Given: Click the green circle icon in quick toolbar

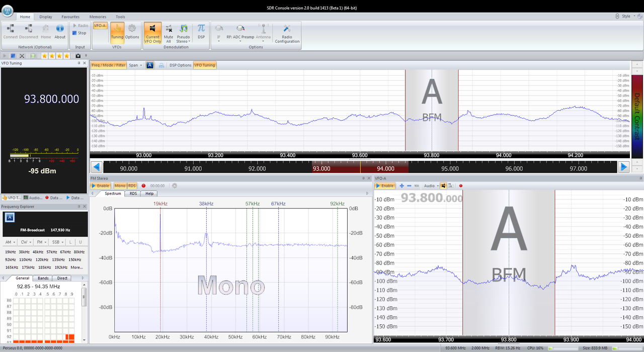Looking at the screenshot, I should (x=33, y=55).
